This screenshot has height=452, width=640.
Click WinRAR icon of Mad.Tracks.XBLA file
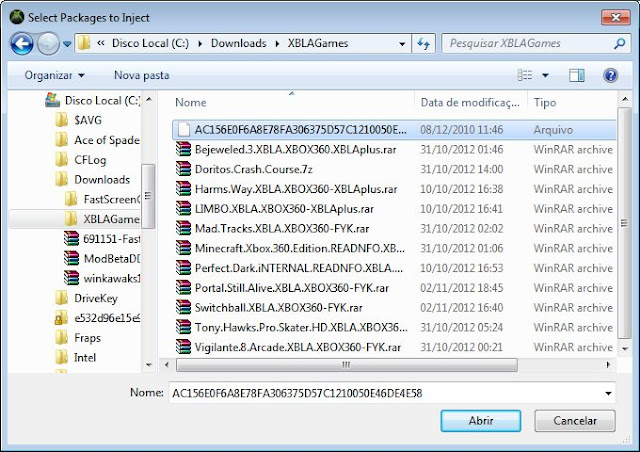pos(184,229)
